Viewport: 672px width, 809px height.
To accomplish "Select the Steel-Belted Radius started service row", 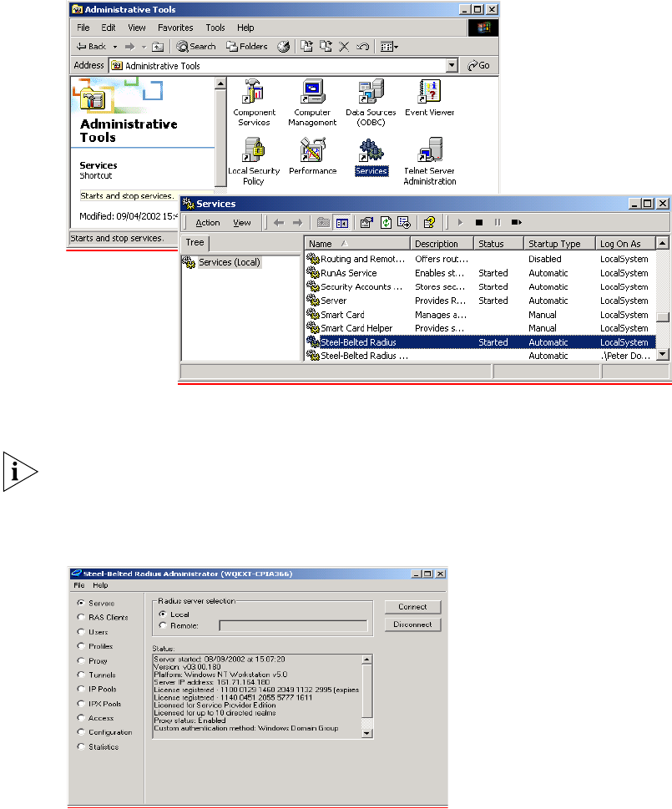I will (x=480, y=342).
